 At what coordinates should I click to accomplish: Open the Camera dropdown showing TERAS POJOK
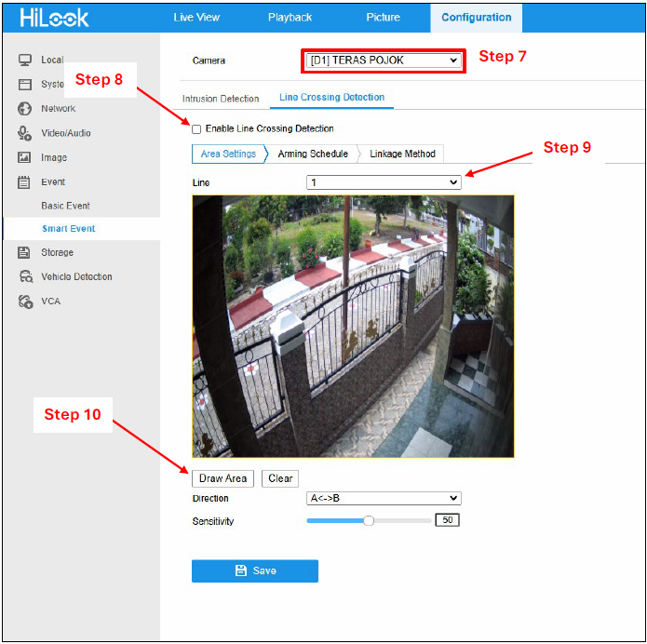(384, 60)
